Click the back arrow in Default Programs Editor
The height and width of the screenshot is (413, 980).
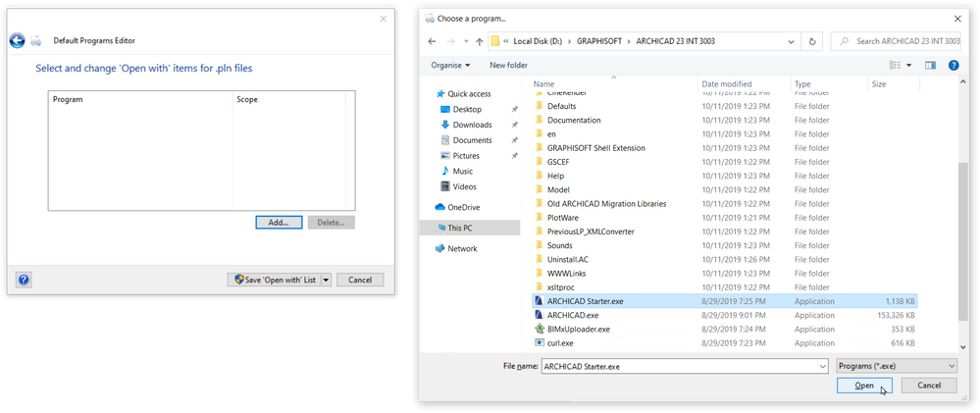[x=17, y=40]
